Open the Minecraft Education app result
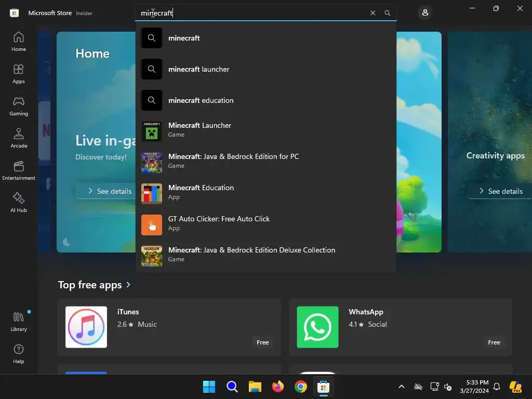532x399 pixels. point(265,194)
